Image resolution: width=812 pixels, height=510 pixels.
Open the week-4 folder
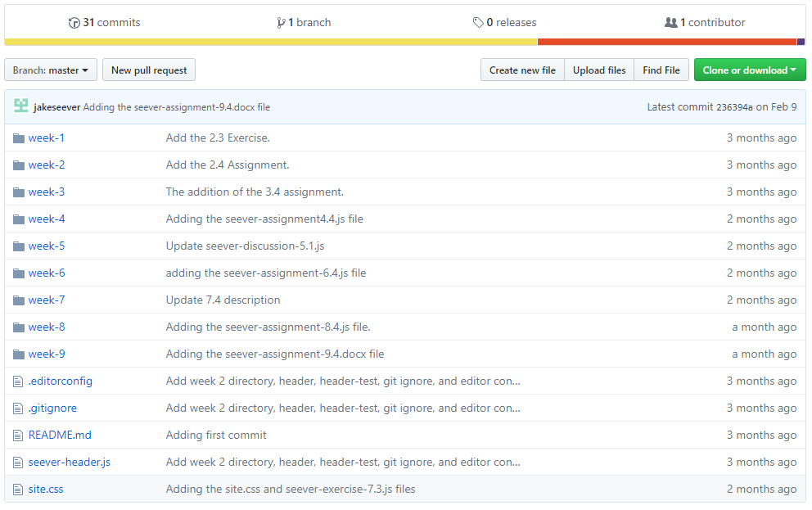click(x=47, y=219)
